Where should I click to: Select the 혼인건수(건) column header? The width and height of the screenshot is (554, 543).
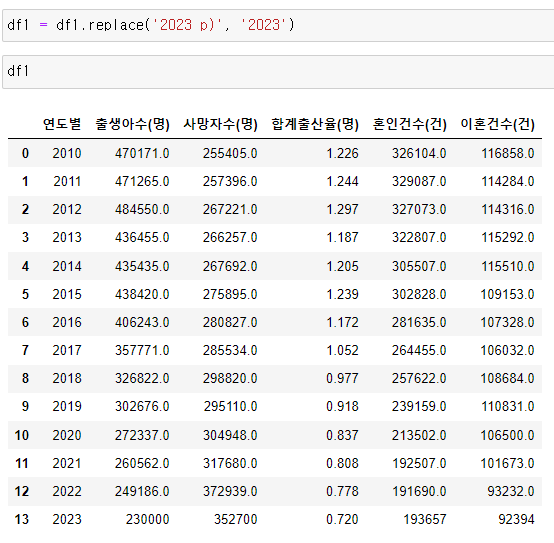click(x=409, y=124)
